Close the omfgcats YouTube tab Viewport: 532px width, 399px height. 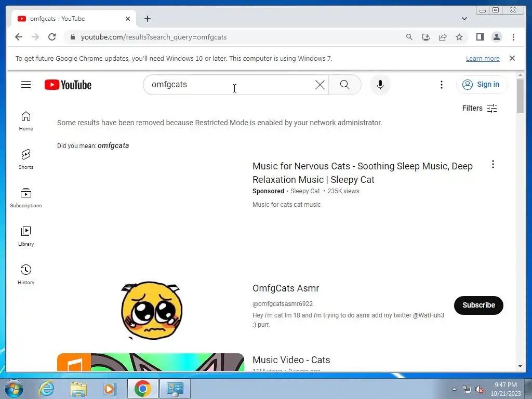pos(128,19)
